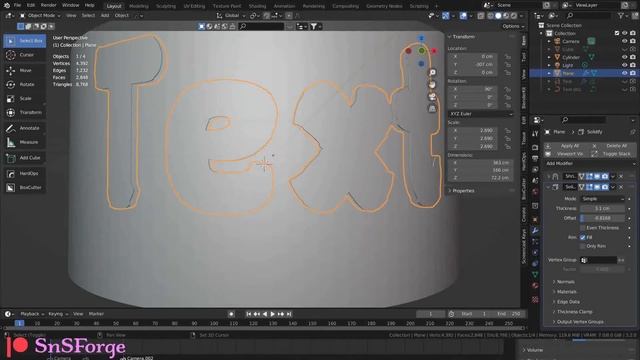Open the viewport Options button

[x=513, y=26]
